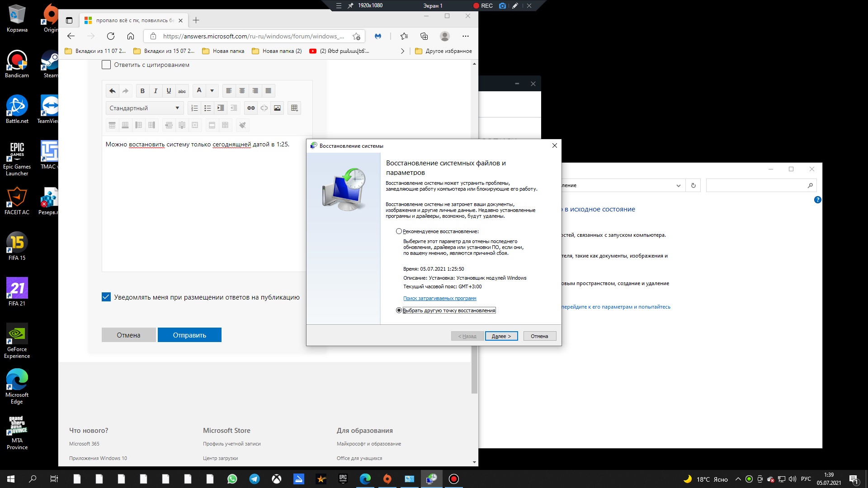The image size is (868, 488).
Task: Click the browser address bar
Action: [253, 36]
